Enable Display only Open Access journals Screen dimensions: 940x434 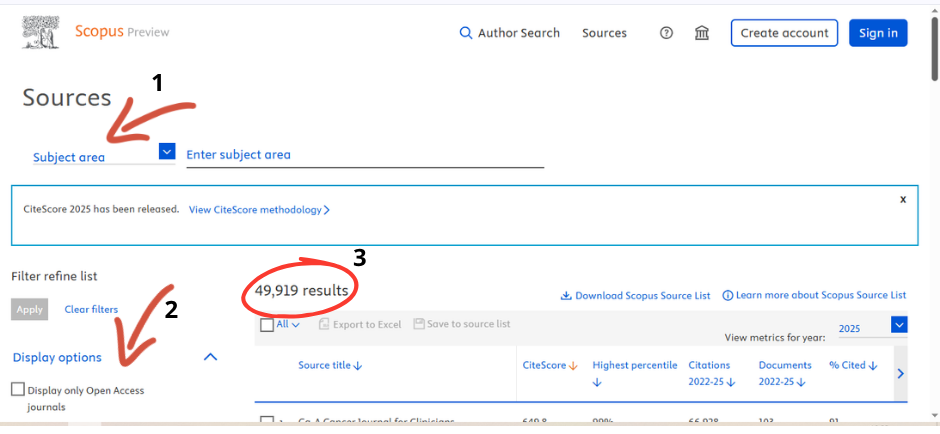coord(18,390)
